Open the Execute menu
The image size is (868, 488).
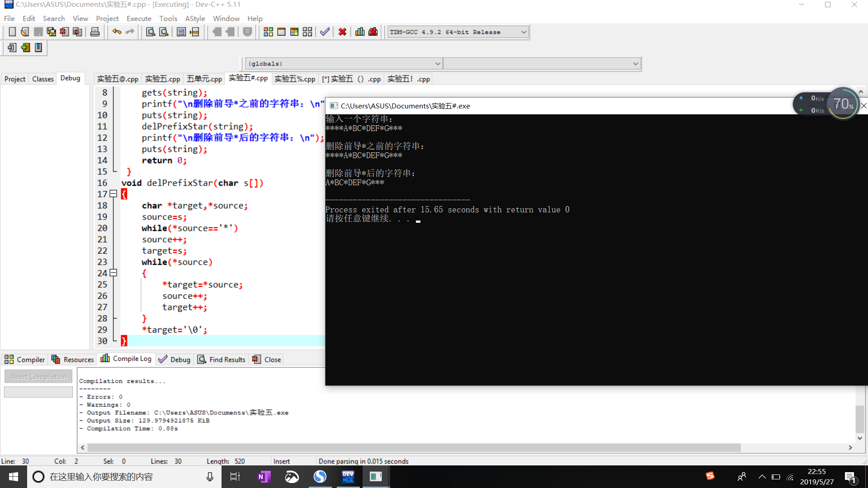[x=138, y=19]
